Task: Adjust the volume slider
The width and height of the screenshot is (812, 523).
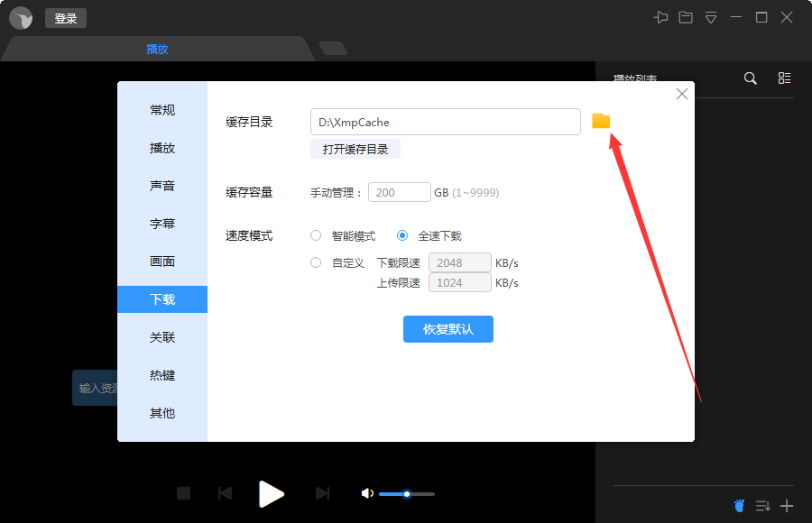Action: click(406, 493)
